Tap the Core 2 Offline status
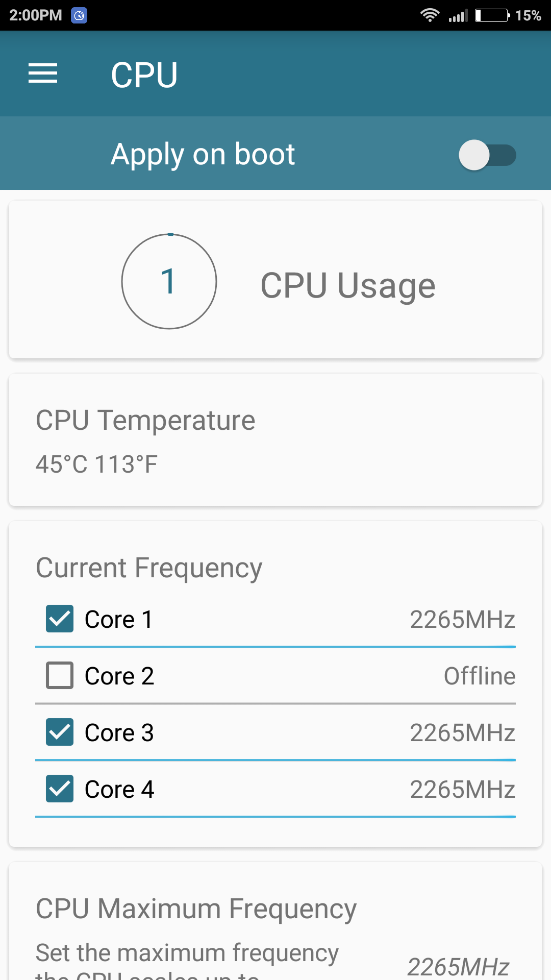 click(x=480, y=676)
